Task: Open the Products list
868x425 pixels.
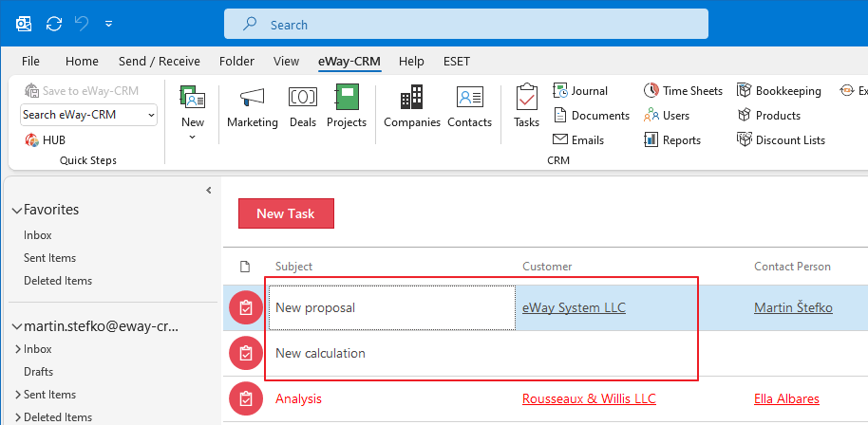Action: pos(768,116)
